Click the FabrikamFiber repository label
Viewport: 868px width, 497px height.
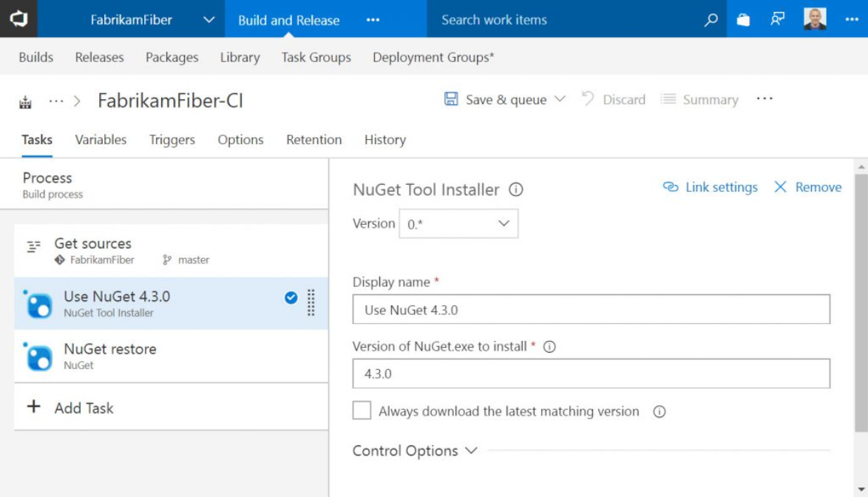click(x=102, y=260)
